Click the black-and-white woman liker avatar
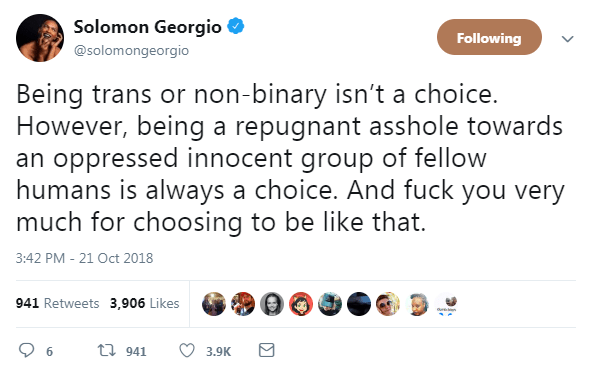The width and height of the screenshot is (611, 369). coord(272,304)
